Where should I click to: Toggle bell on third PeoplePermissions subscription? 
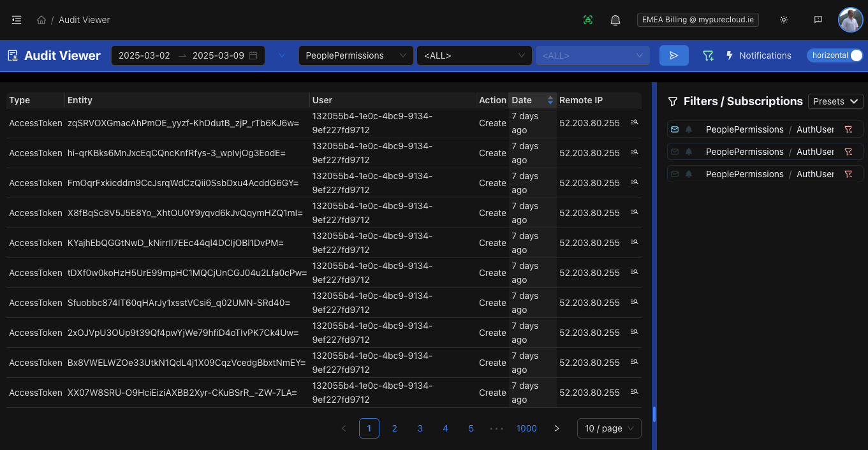pyautogui.click(x=689, y=174)
